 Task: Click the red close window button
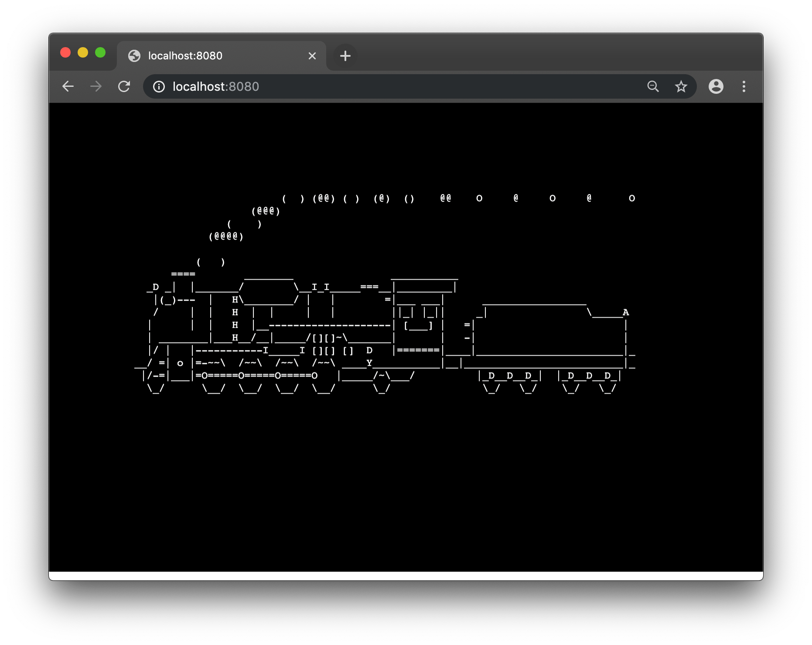coord(65,53)
